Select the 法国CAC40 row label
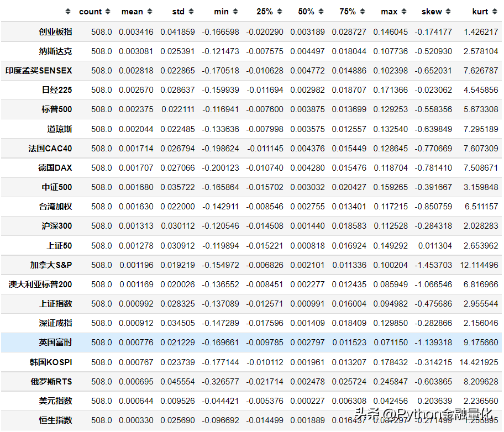The height and width of the screenshot is (432, 504). [x=50, y=149]
